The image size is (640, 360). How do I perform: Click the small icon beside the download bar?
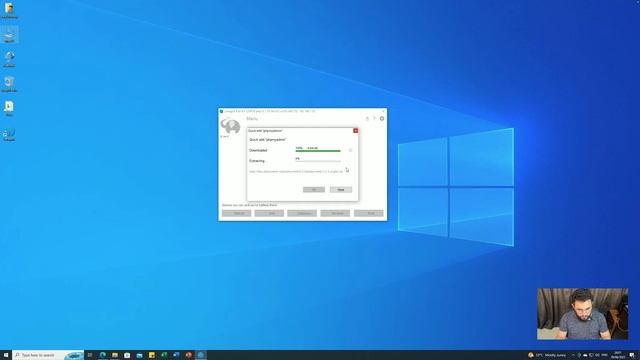pyautogui.click(x=350, y=150)
